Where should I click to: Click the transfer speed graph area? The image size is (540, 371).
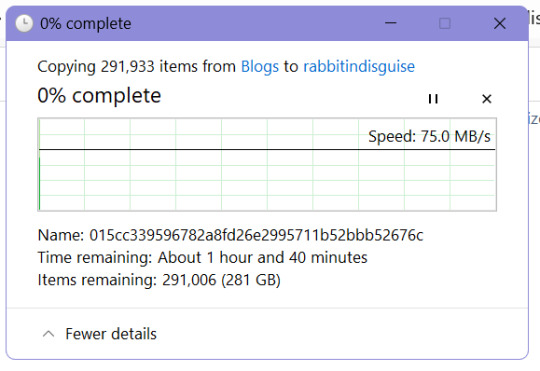tap(267, 164)
